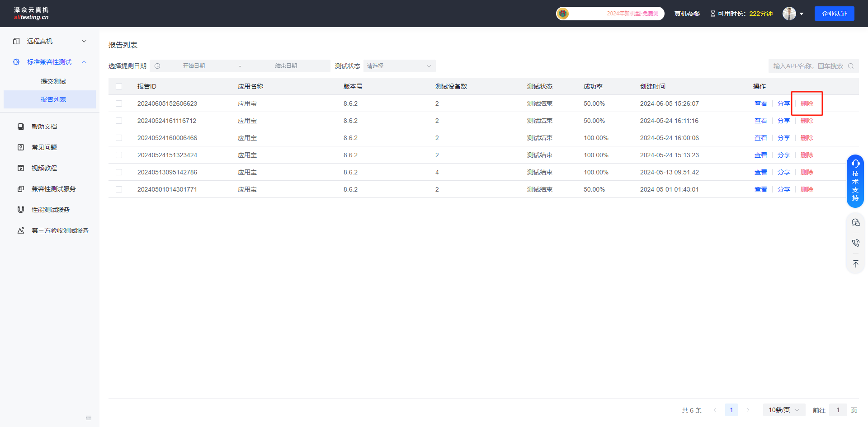Expand the 远程真机 sidebar menu

pos(50,41)
